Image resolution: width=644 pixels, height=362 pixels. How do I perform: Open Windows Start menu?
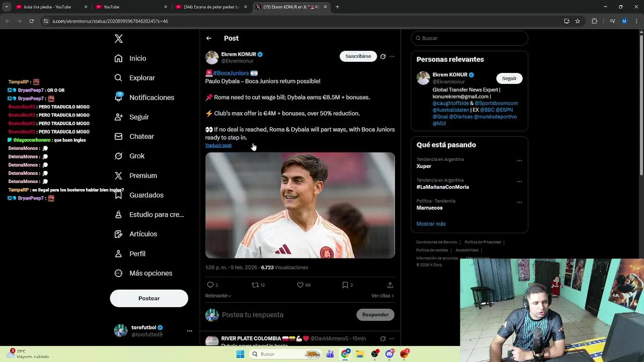click(x=240, y=354)
